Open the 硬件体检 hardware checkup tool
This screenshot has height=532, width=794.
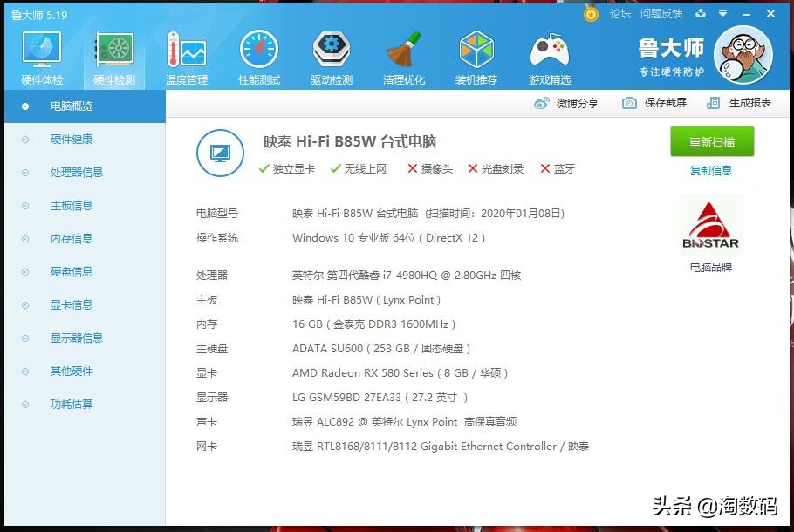[40, 57]
